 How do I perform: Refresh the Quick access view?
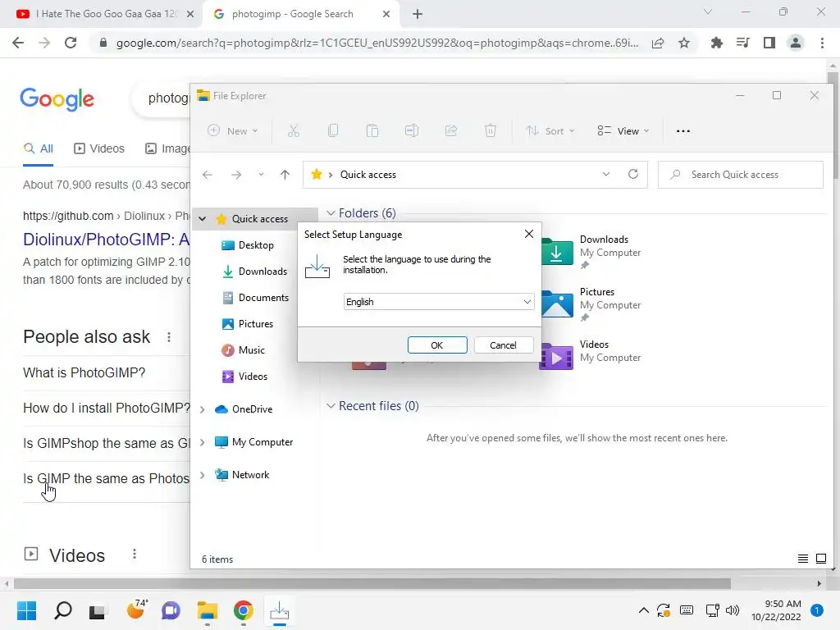click(633, 174)
